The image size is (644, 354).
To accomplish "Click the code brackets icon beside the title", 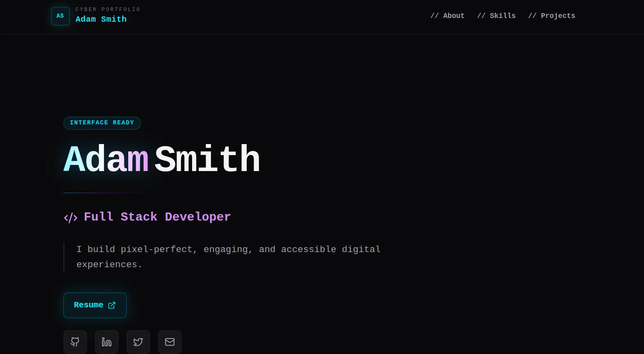I will click(70, 217).
